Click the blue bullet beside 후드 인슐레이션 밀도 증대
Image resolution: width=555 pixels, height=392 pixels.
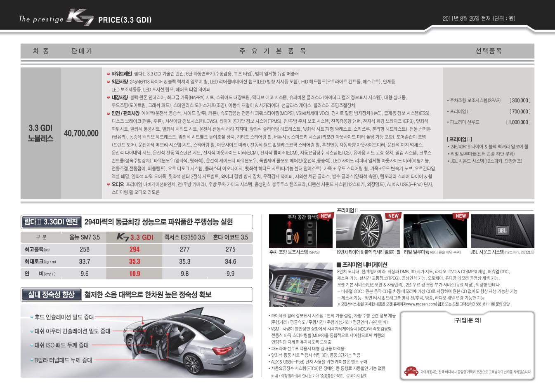tap(32, 317)
